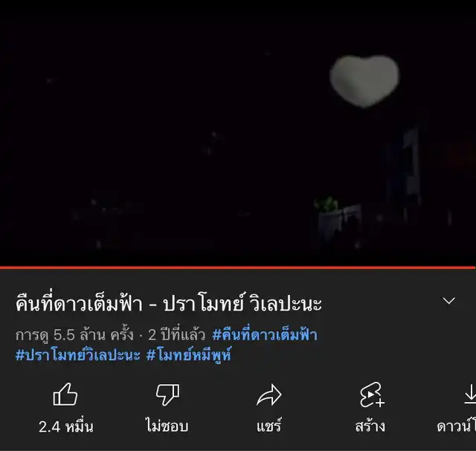
Task: Open hashtag #โมทย์หมีพูห์
Action: (x=188, y=354)
